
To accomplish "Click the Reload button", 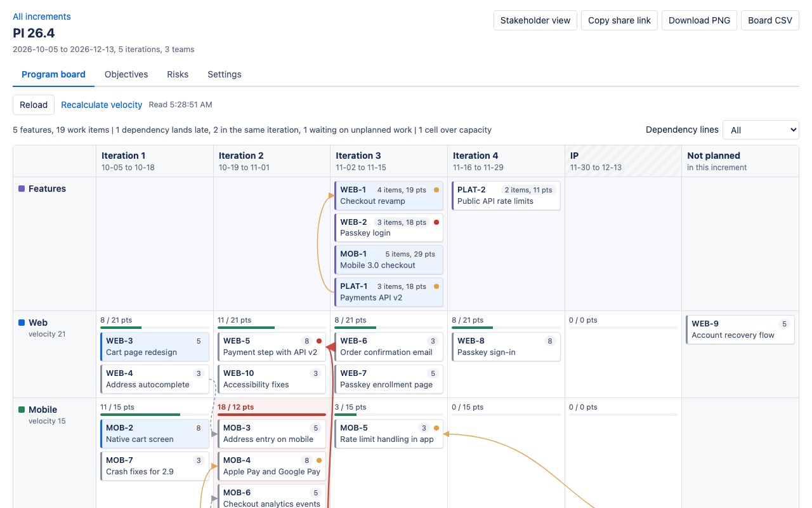I will point(34,105).
